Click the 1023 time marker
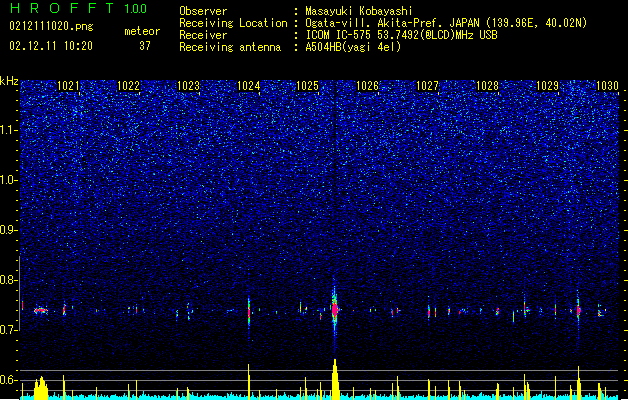Screen dimensions: 629x400 pos(188,86)
